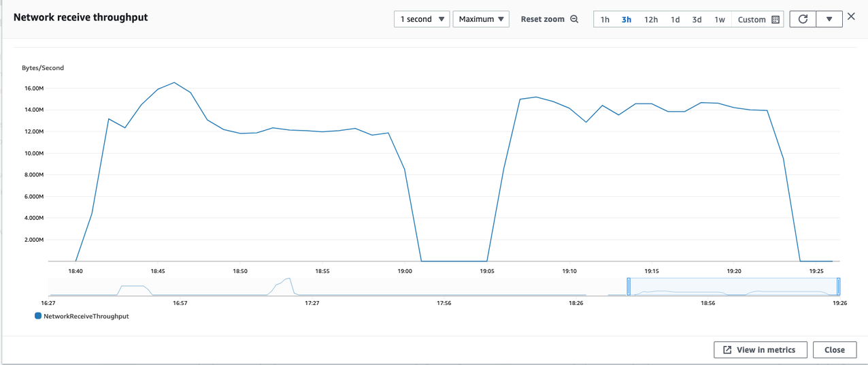Click the 17:27 overview timeline label
The height and width of the screenshot is (365, 868).
point(312,303)
